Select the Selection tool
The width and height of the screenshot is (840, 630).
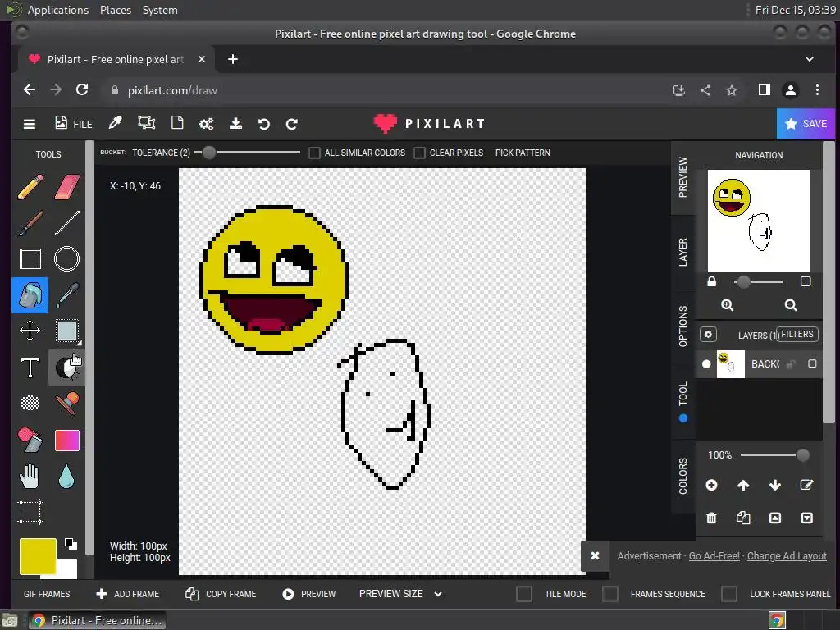tap(67, 331)
